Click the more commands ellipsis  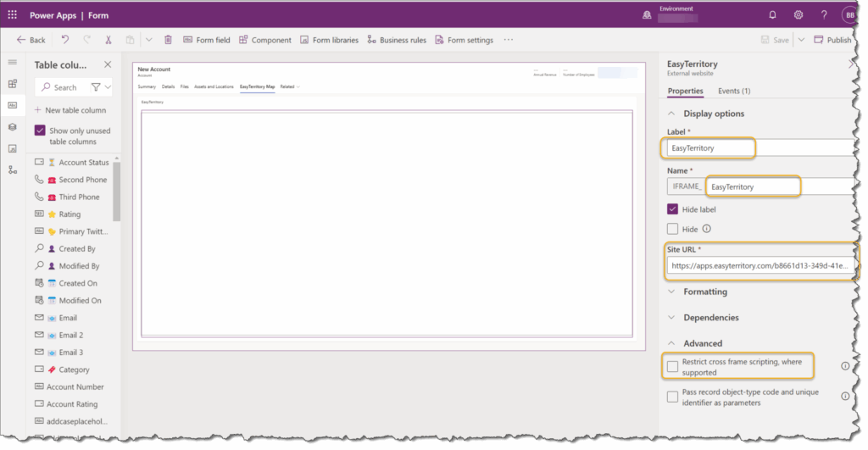point(509,39)
